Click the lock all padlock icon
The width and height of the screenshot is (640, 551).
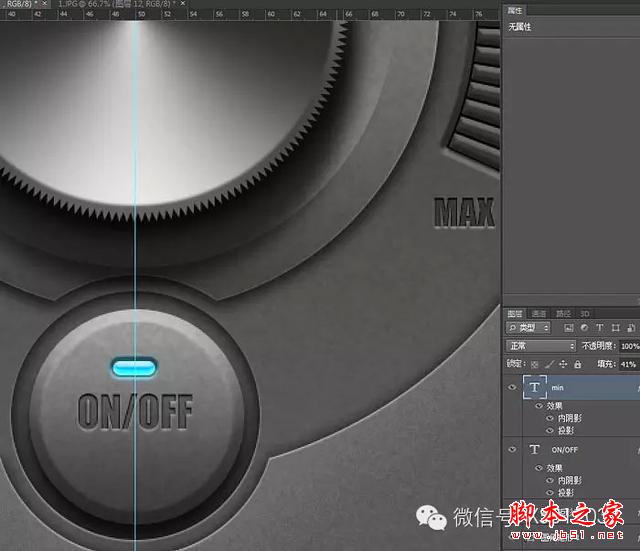coord(578,364)
